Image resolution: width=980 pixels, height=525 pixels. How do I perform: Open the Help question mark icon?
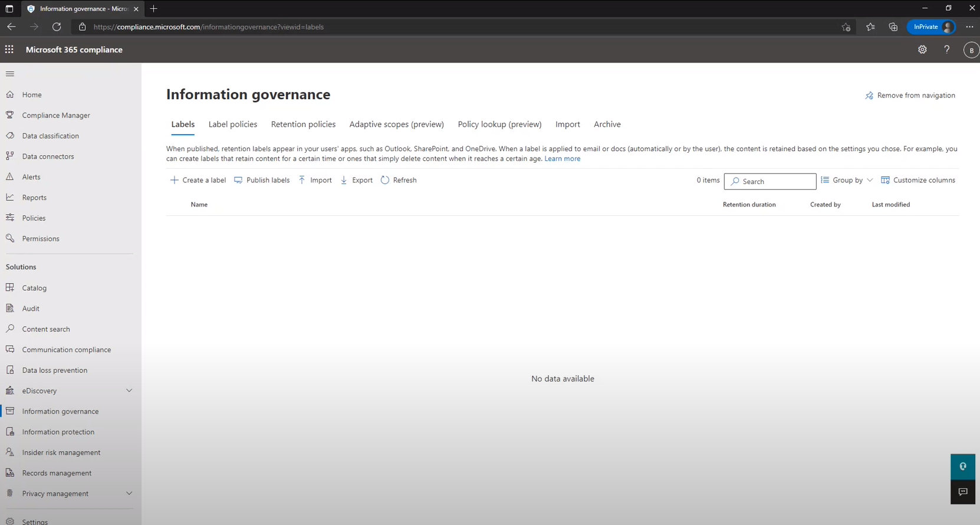click(947, 50)
